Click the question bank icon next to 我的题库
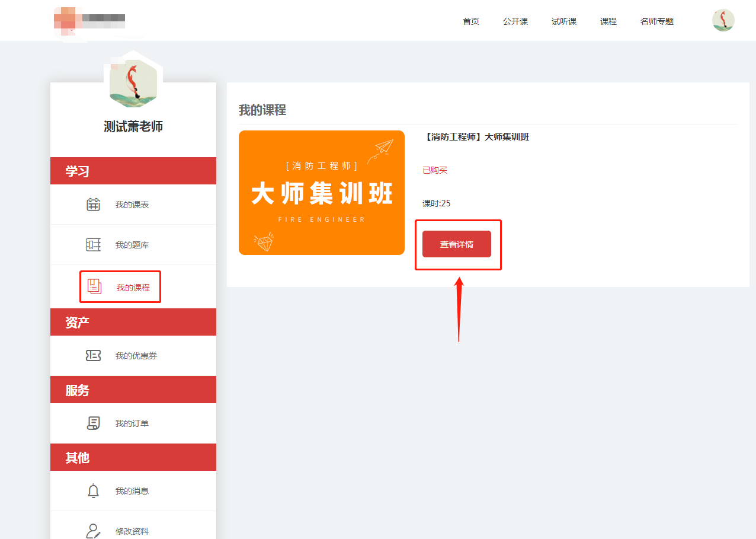 (x=93, y=244)
